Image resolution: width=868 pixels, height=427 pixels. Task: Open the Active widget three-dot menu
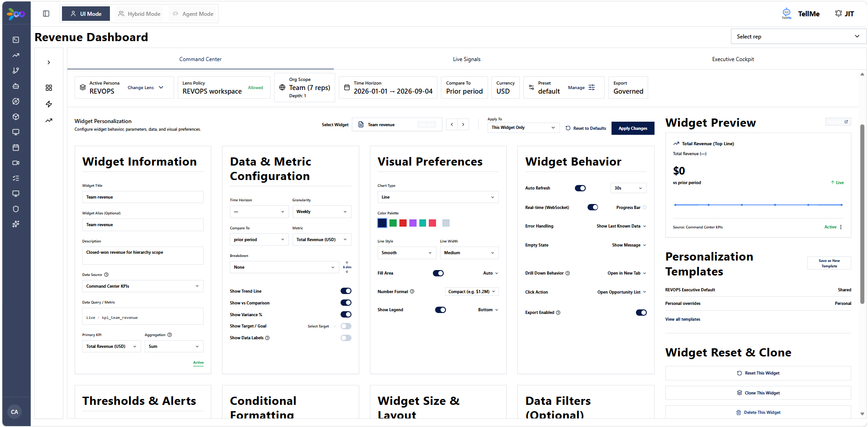pyautogui.click(x=841, y=227)
